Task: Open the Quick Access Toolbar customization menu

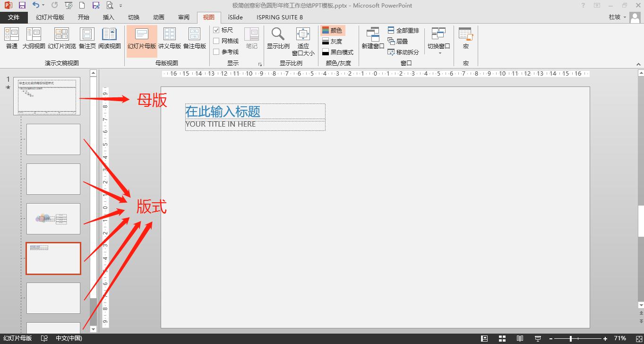Action: 122,5
